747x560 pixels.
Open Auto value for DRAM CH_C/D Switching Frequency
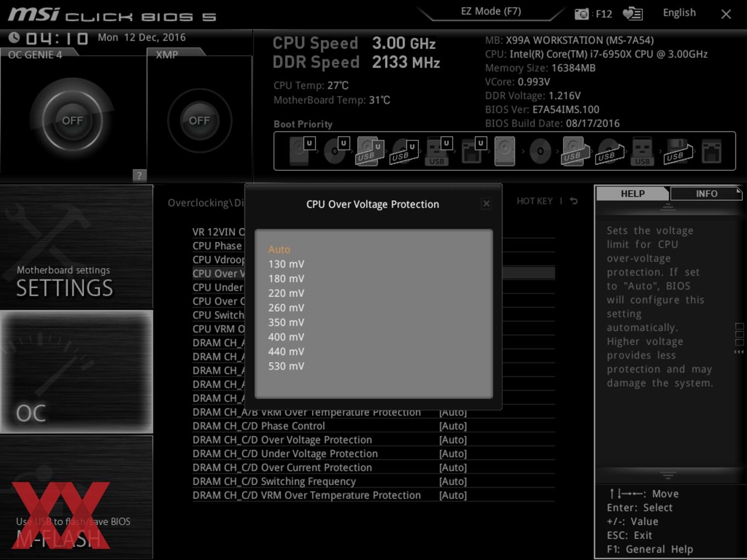pos(453,481)
